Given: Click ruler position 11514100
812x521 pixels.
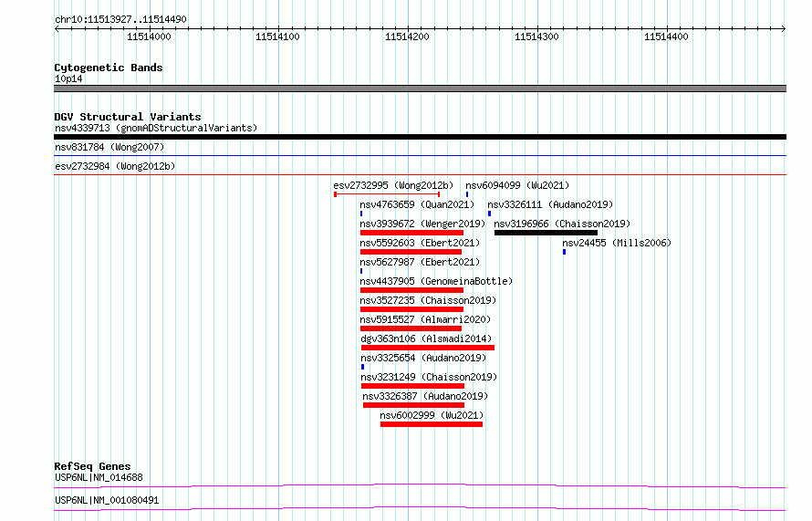Looking at the screenshot, I should coord(277,36).
